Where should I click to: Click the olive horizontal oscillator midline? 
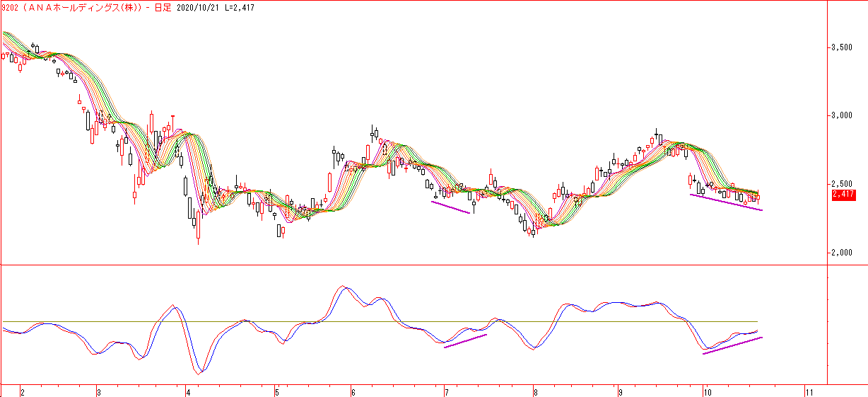pyautogui.click(x=380, y=322)
